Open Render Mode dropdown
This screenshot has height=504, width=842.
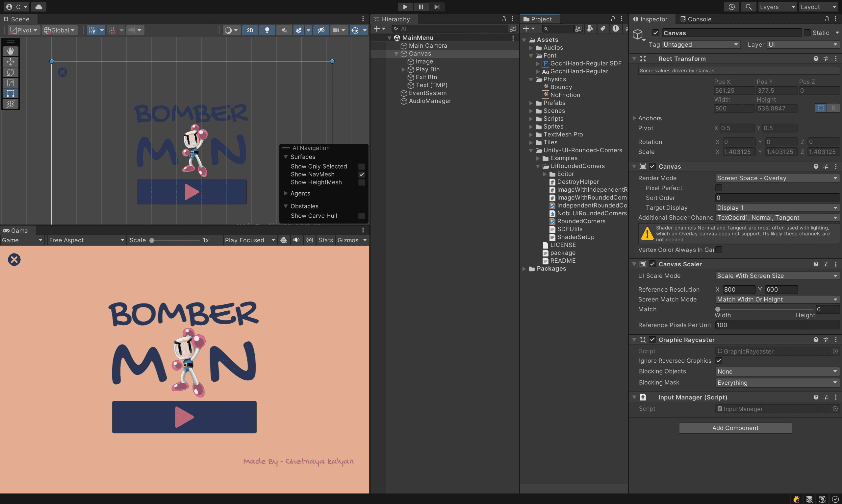coord(777,178)
